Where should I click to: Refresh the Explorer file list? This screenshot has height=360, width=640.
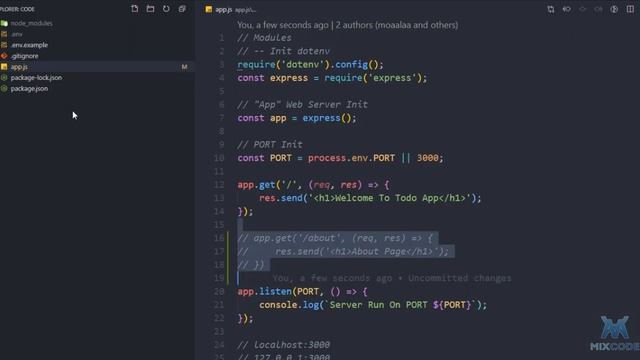(166, 9)
